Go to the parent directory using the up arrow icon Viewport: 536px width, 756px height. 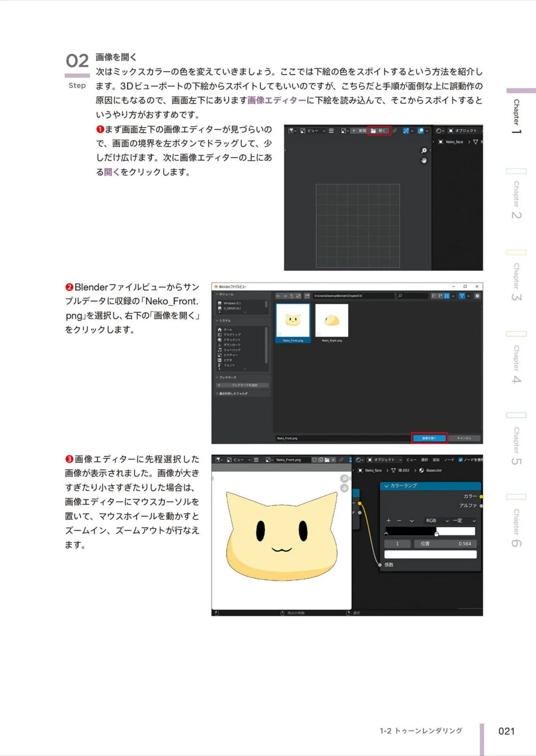click(x=291, y=296)
